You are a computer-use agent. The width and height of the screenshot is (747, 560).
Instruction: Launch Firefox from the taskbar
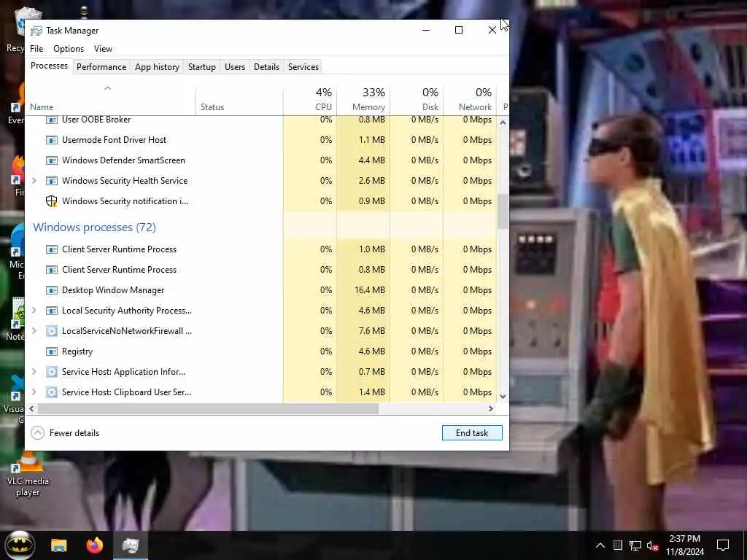click(x=95, y=545)
